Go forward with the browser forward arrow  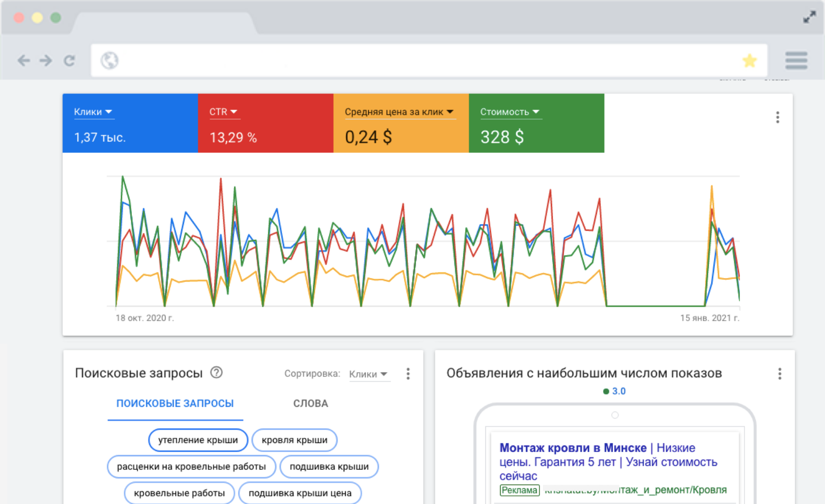[46, 61]
